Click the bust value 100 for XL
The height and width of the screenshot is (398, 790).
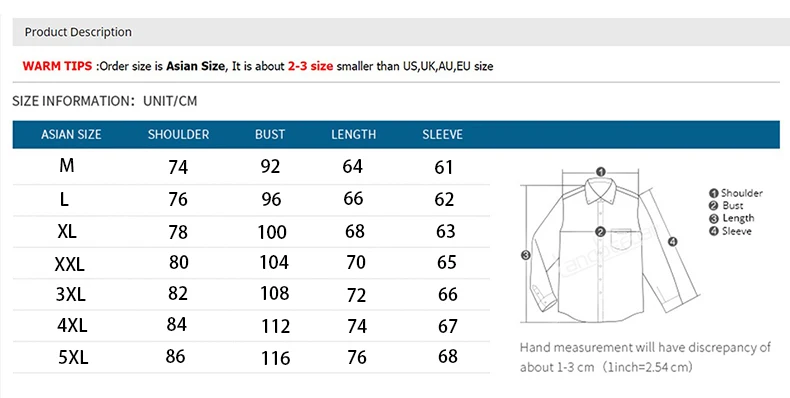(272, 232)
